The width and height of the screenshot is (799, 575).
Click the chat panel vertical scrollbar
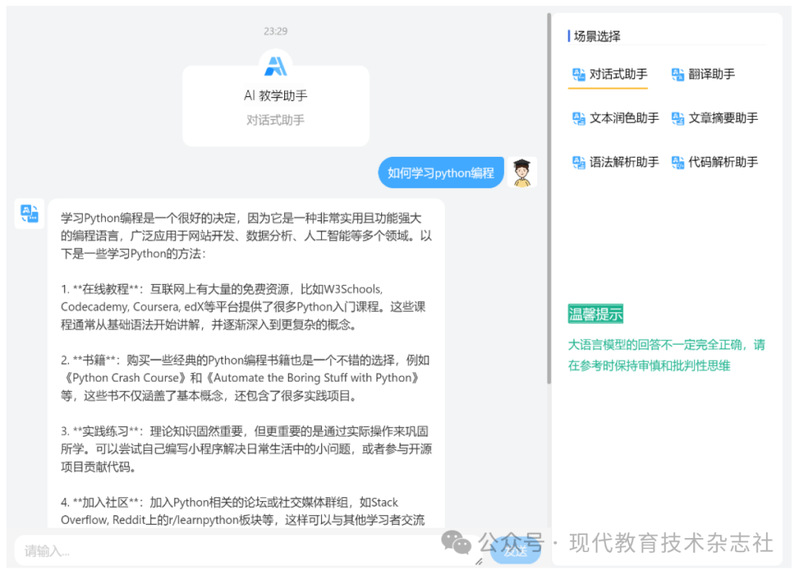[548, 200]
